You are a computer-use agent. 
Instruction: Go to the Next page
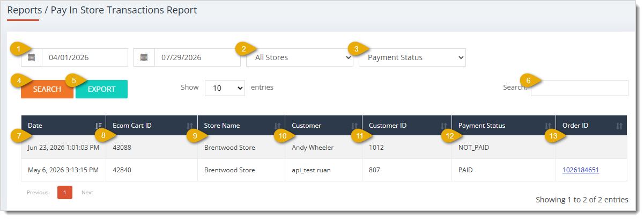click(87, 192)
